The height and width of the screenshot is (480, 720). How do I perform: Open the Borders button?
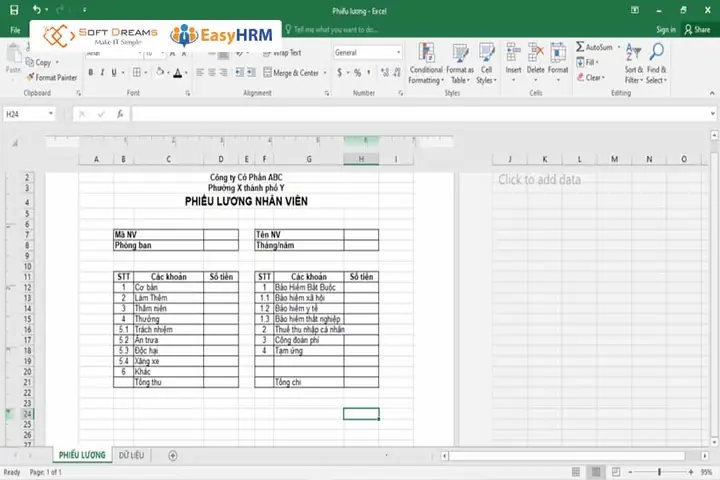[137, 72]
